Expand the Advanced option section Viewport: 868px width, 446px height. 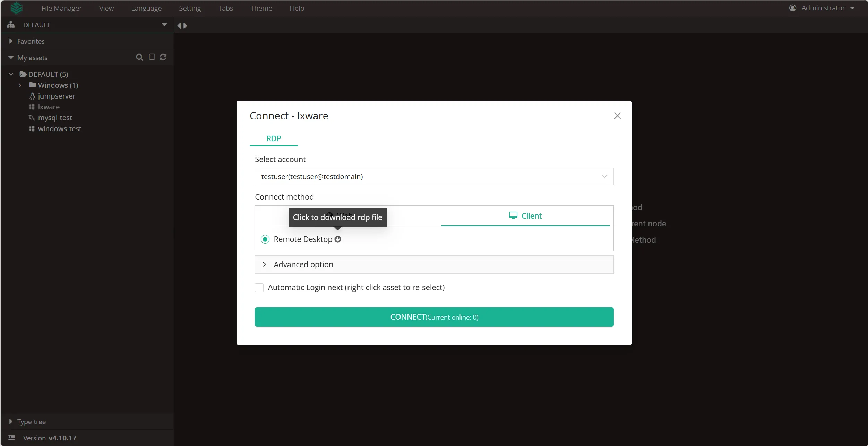434,264
